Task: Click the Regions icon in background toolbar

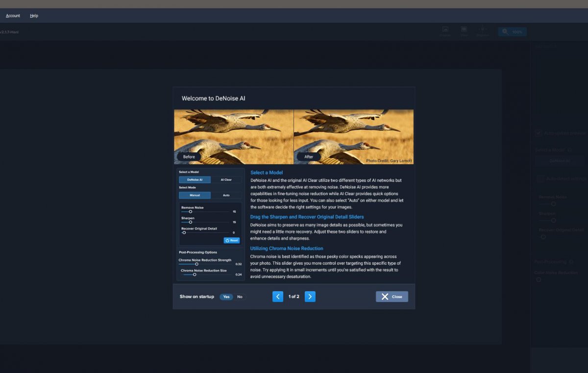Action: (483, 31)
